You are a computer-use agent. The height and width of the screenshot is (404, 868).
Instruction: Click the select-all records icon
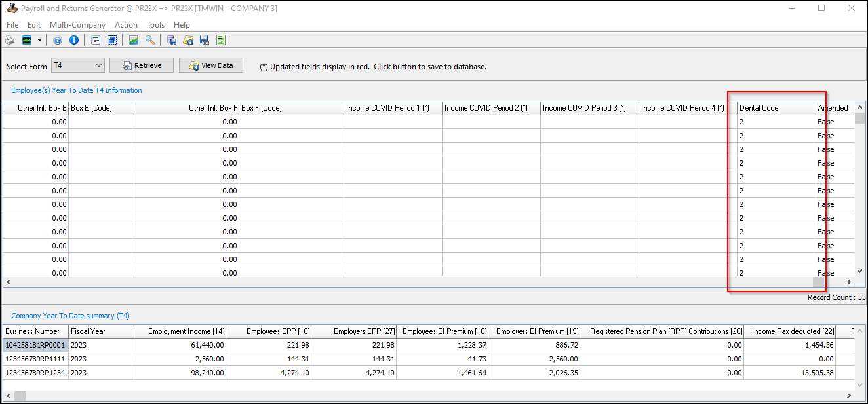[x=112, y=39]
